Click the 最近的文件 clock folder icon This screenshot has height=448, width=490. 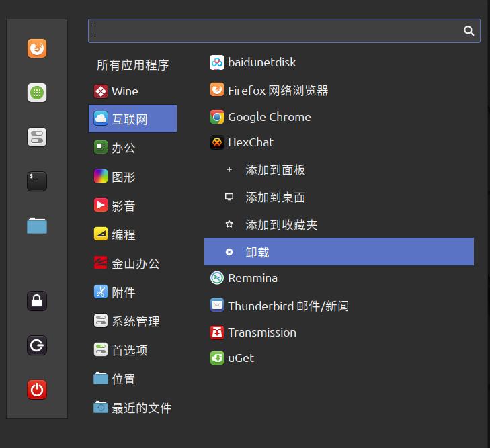click(x=101, y=407)
